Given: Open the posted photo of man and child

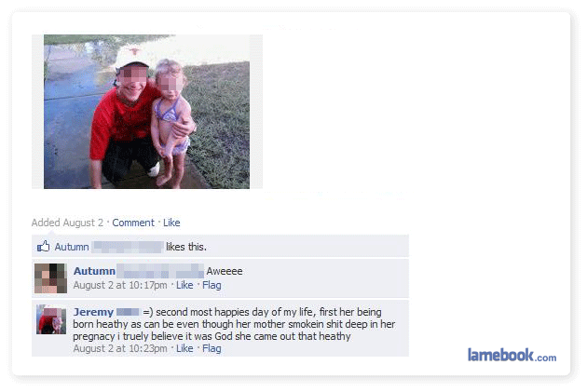Looking at the screenshot, I should click(147, 112).
